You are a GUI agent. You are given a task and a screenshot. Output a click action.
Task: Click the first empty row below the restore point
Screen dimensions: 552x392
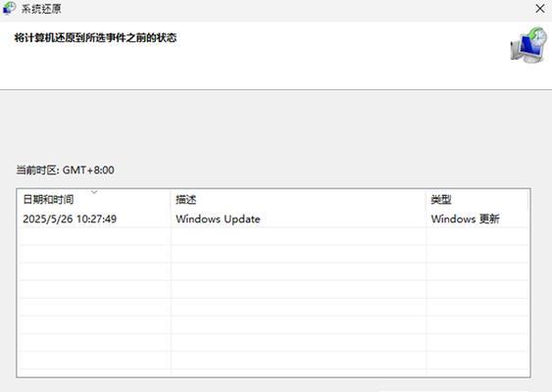point(274,236)
